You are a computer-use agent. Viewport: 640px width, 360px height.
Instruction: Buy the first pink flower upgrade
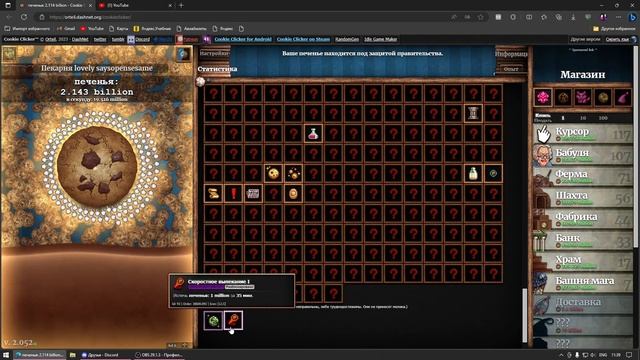click(543, 97)
